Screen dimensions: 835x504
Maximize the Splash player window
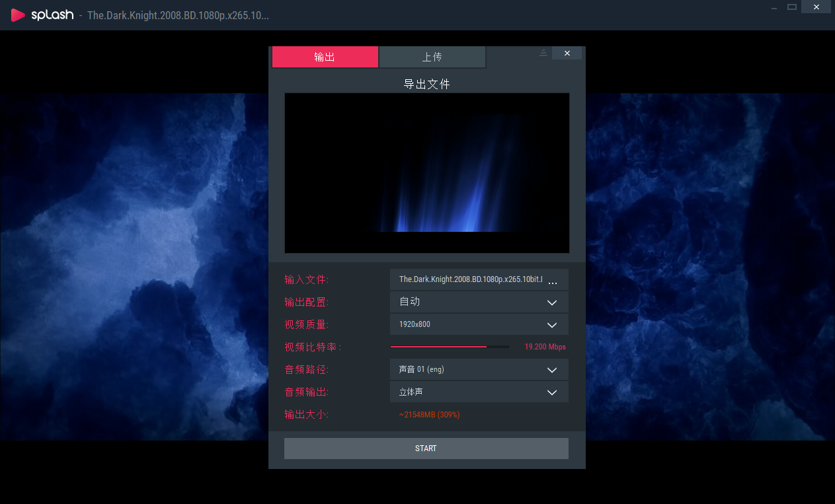point(792,7)
